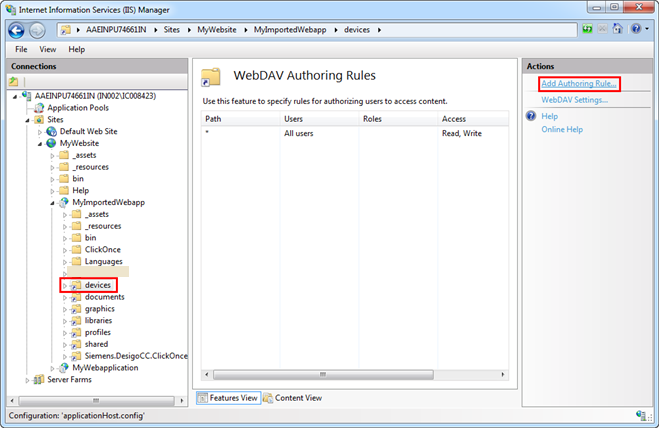
Task: Click the Server Farms icon in tree
Action: tap(39, 379)
